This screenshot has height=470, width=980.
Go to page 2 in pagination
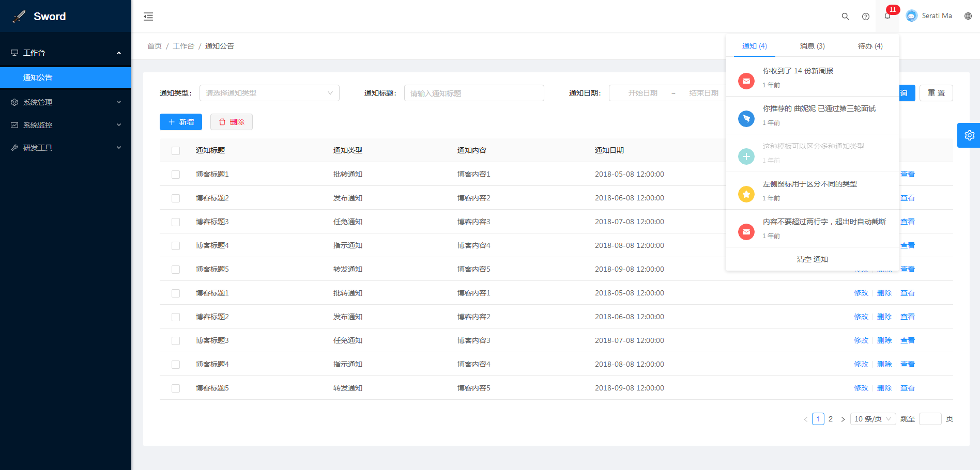point(831,419)
